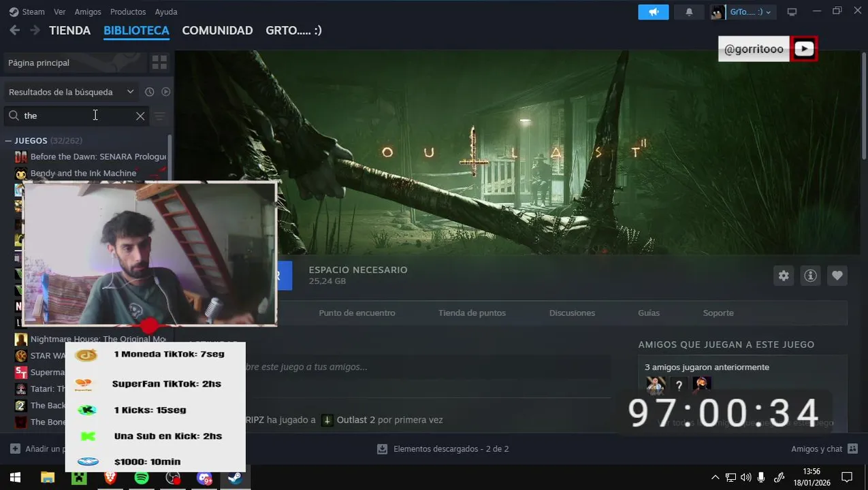Clear the library search text
The image size is (868, 490).
click(140, 116)
